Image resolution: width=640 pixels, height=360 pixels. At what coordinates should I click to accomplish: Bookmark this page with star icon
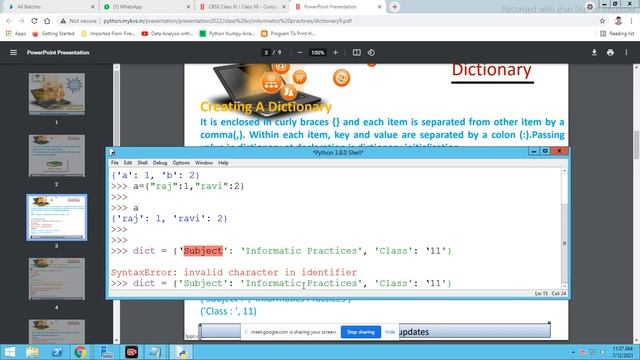click(602, 21)
